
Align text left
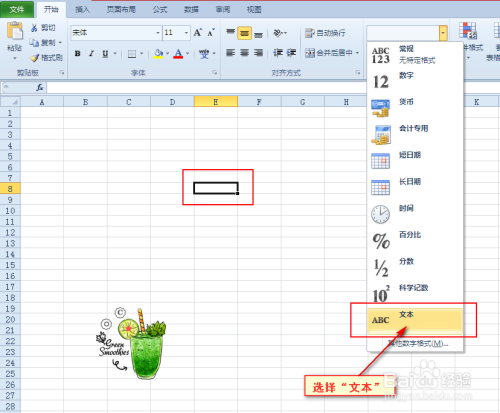point(231,53)
